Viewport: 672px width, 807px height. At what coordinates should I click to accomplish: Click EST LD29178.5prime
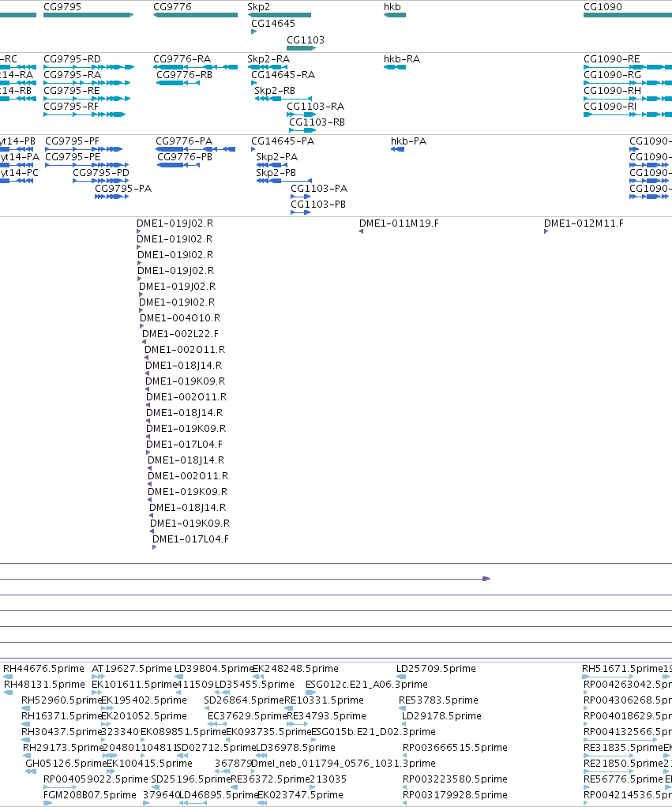click(x=441, y=716)
